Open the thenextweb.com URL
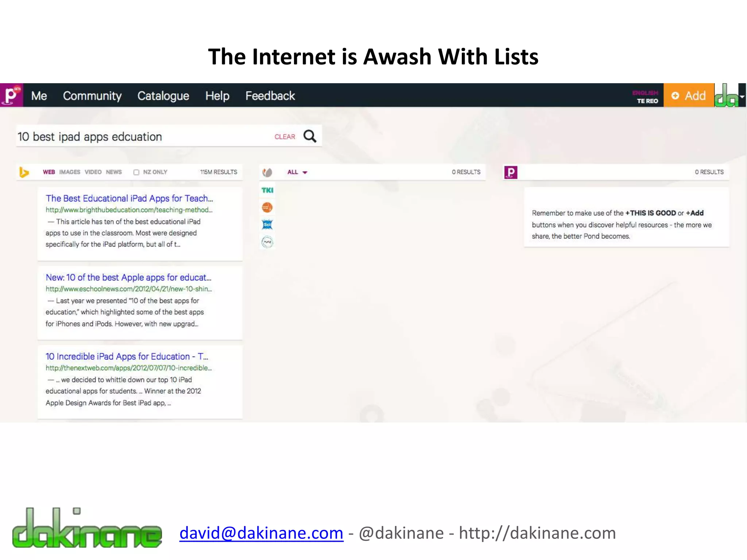Screen dimensions: 747x560 tap(129, 368)
